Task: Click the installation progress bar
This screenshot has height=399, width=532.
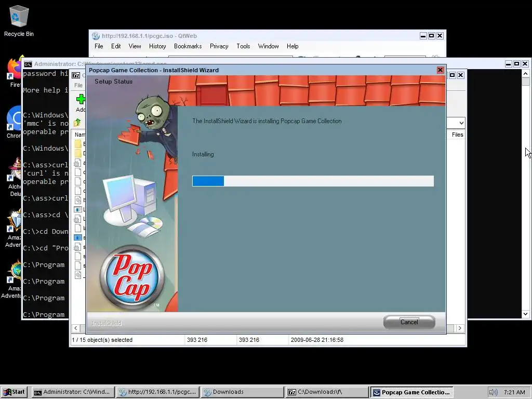Action: (x=313, y=181)
